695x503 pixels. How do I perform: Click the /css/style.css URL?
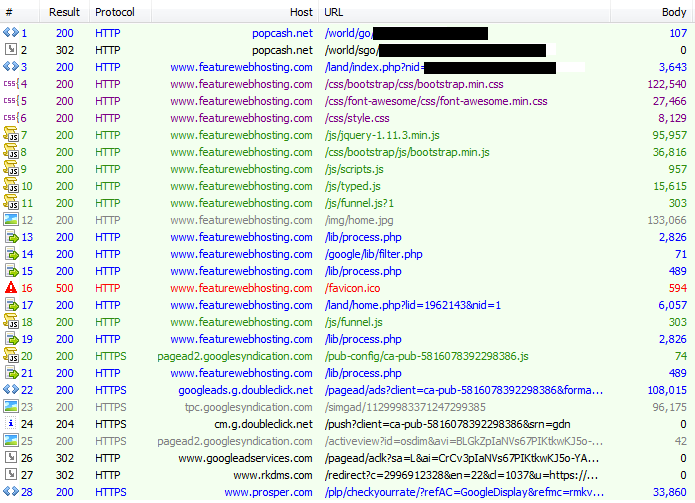[357, 118]
